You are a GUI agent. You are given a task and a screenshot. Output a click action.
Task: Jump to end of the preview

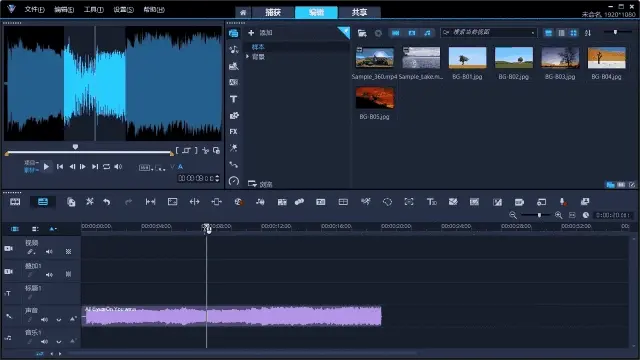pyautogui.click(x=95, y=167)
